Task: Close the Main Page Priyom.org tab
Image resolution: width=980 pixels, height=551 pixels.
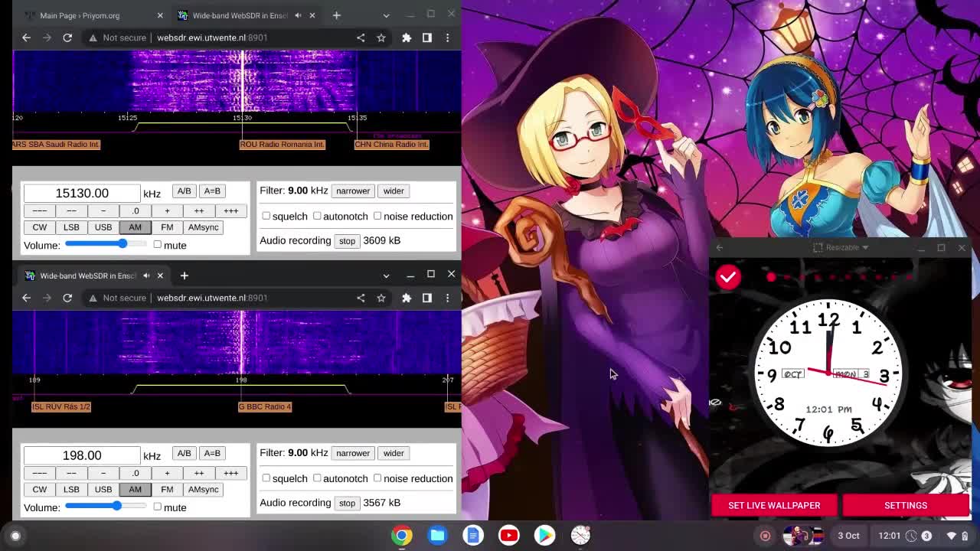Action: 160,15
